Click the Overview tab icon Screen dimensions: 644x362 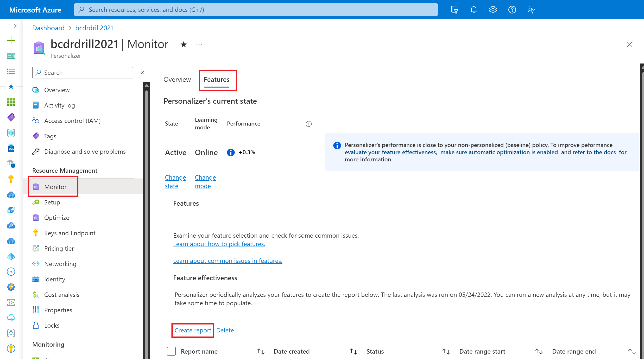[177, 79]
